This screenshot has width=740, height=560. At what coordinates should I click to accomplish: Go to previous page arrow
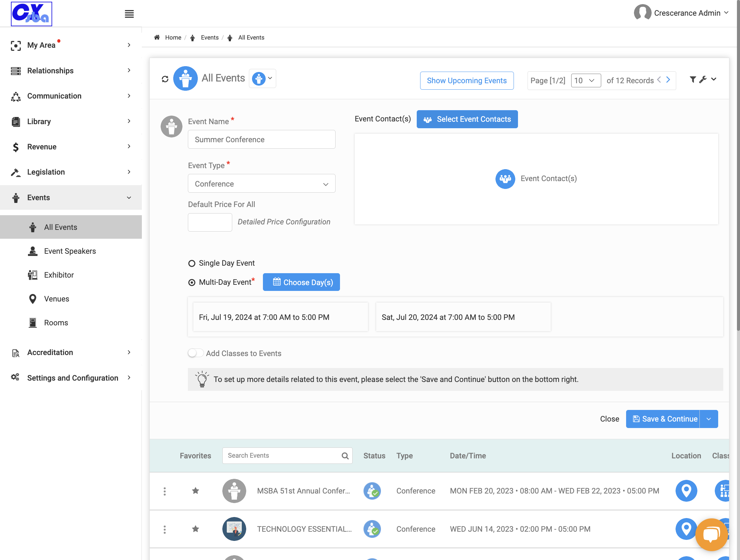(659, 80)
